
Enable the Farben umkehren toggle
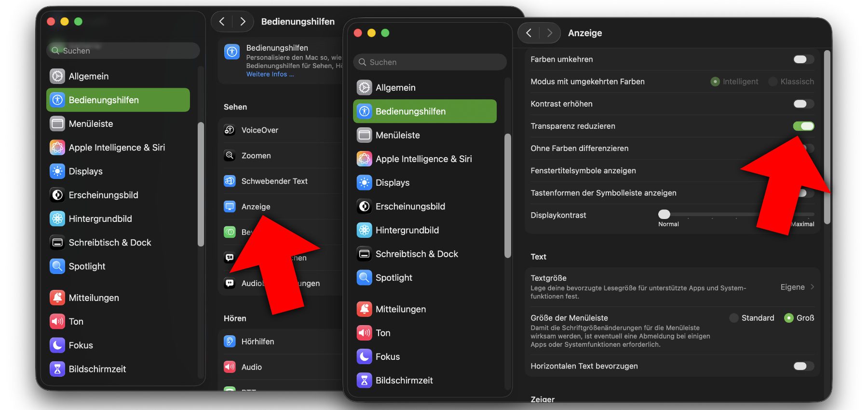[x=803, y=59]
